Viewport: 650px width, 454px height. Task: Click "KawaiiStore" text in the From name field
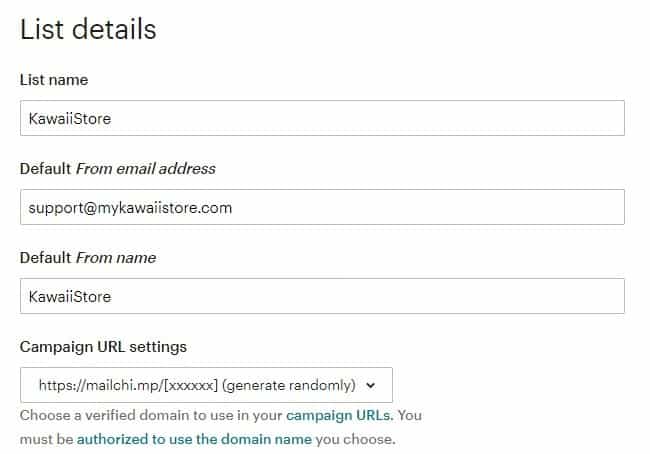pyautogui.click(x=70, y=296)
